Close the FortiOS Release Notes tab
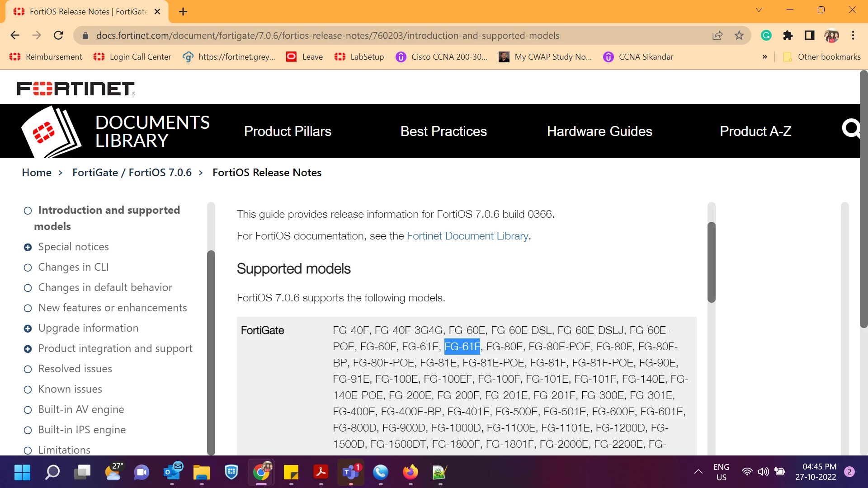This screenshot has width=868, height=488. pos(157,12)
